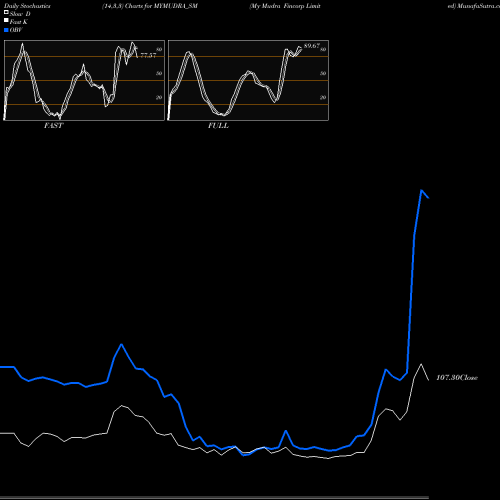This screenshot has height=500, width=500.
Task: Open the FULL stochastic chart thumbnail
Action: [248, 80]
